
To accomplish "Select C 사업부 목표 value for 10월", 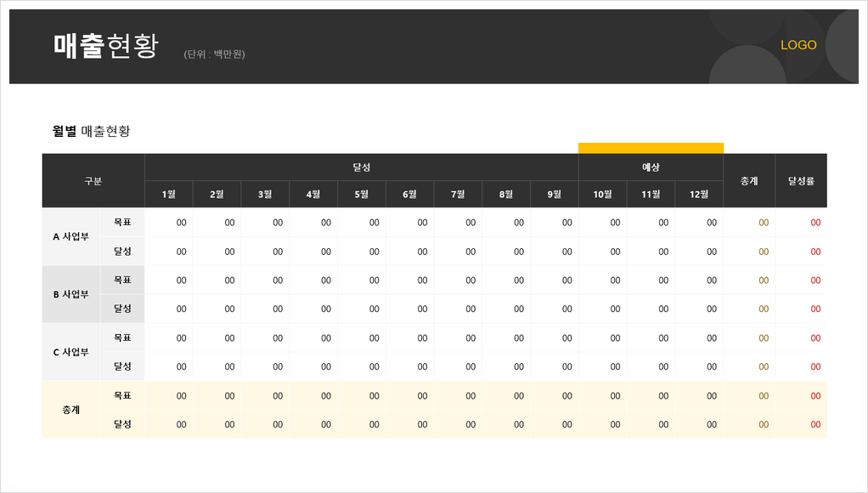I will pos(615,338).
